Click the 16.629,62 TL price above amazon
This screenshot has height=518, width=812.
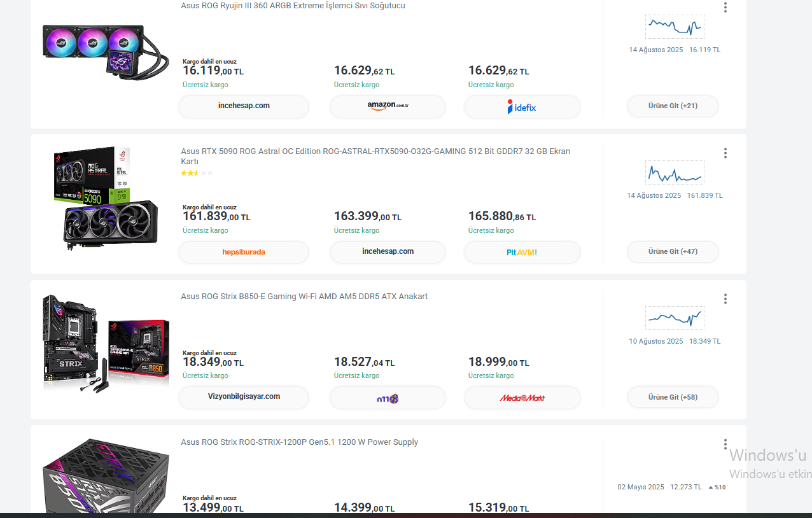(364, 71)
